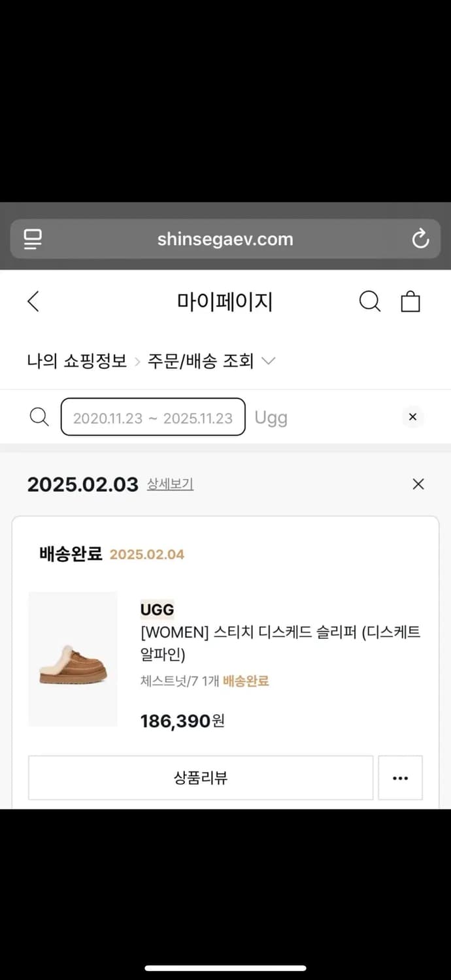Tap the shinsegaev.com address bar

click(225, 238)
